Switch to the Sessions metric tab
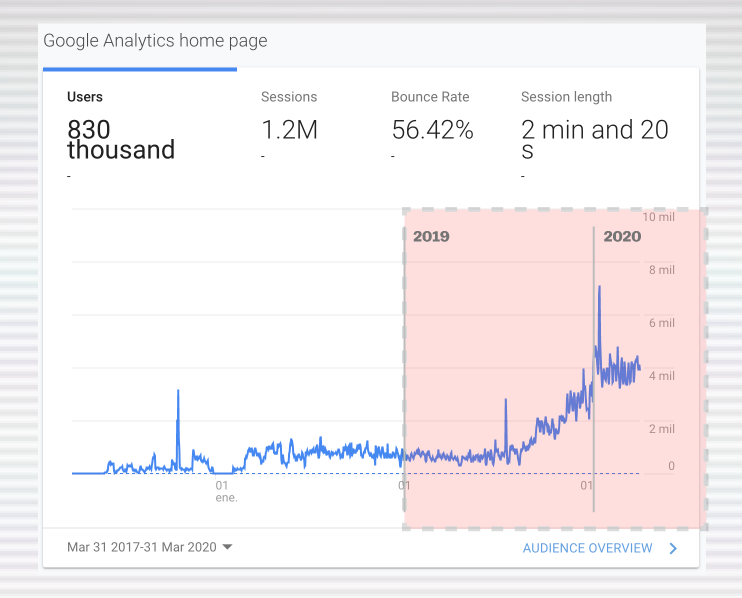Viewport: 742px width, 598px height. tap(289, 97)
